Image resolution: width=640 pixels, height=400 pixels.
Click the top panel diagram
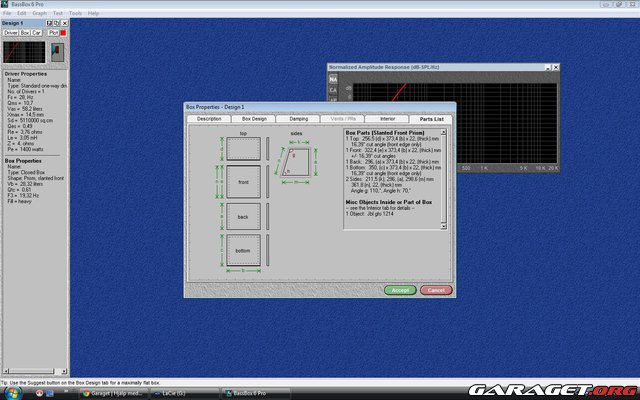pyautogui.click(x=243, y=148)
